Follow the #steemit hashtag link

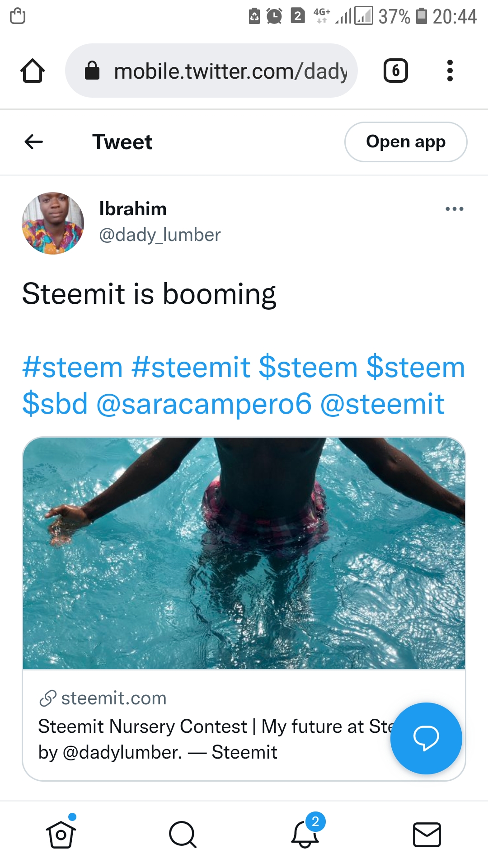pyautogui.click(x=191, y=367)
